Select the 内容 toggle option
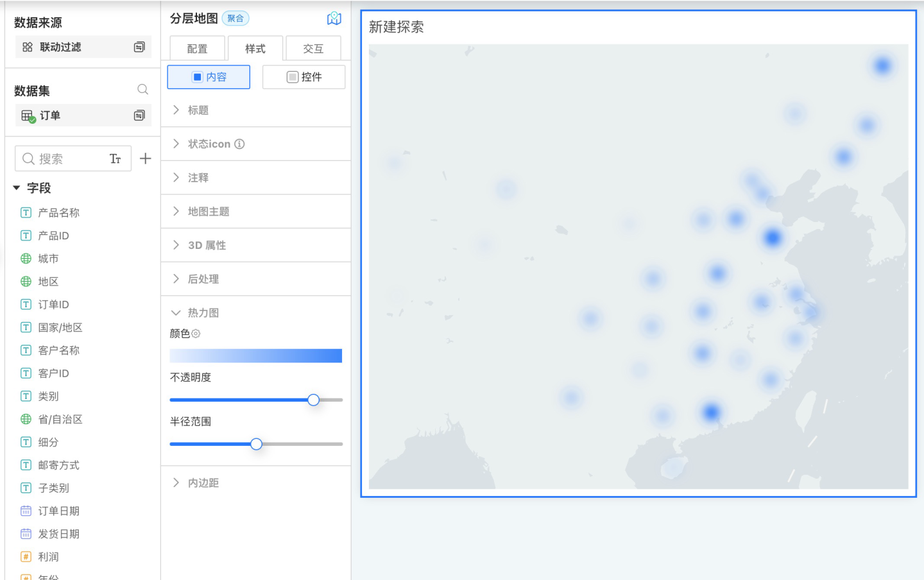 209,77
